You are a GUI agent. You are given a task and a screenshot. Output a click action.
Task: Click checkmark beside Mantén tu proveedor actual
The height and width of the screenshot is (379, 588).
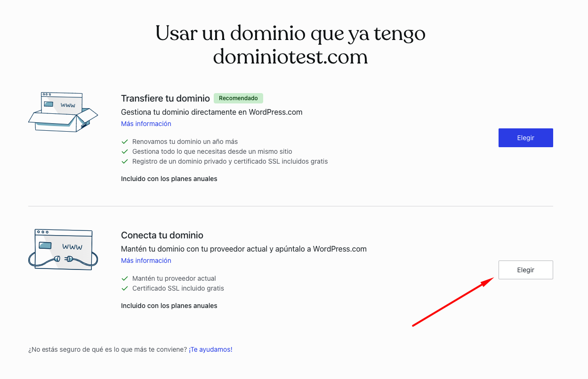pyautogui.click(x=125, y=278)
